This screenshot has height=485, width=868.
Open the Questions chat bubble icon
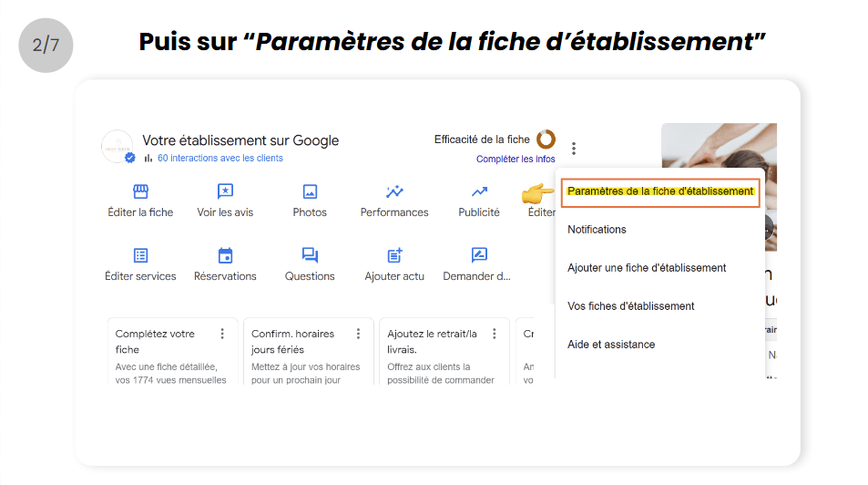[310, 255]
